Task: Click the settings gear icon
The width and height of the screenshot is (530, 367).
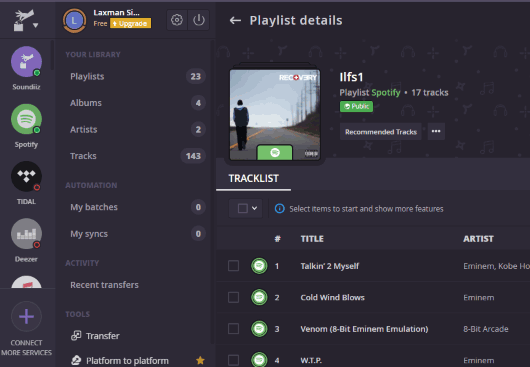Action: (x=176, y=20)
